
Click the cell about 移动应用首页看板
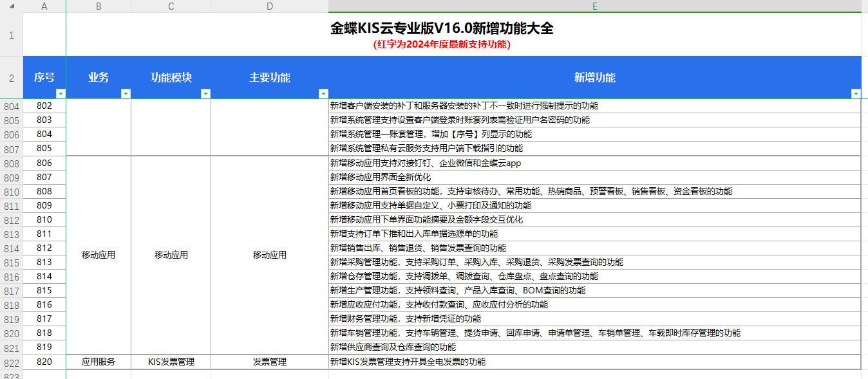[595, 191]
